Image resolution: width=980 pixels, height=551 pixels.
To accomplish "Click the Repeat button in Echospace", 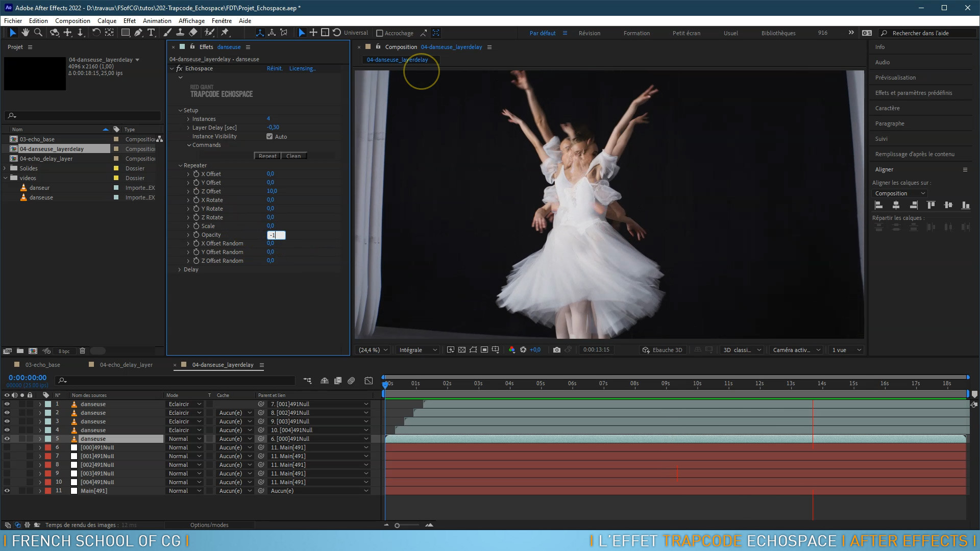I will pyautogui.click(x=267, y=156).
